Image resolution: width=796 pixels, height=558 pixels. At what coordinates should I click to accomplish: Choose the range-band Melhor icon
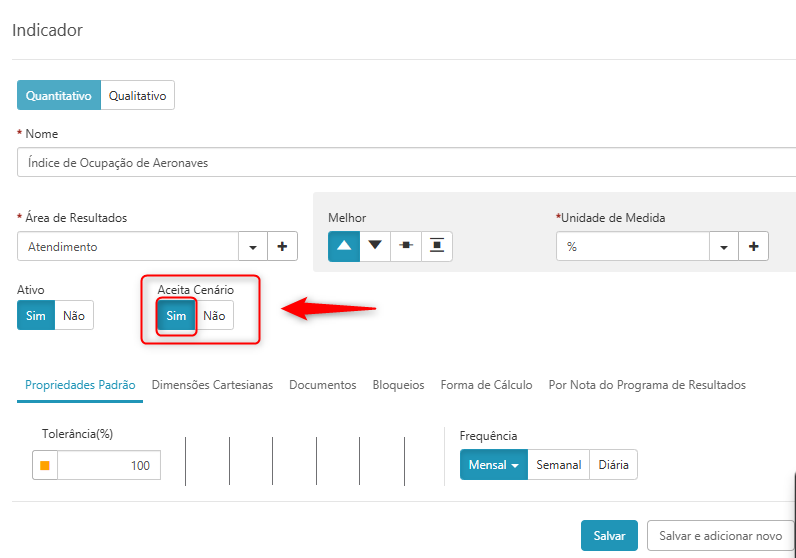[x=437, y=246]
